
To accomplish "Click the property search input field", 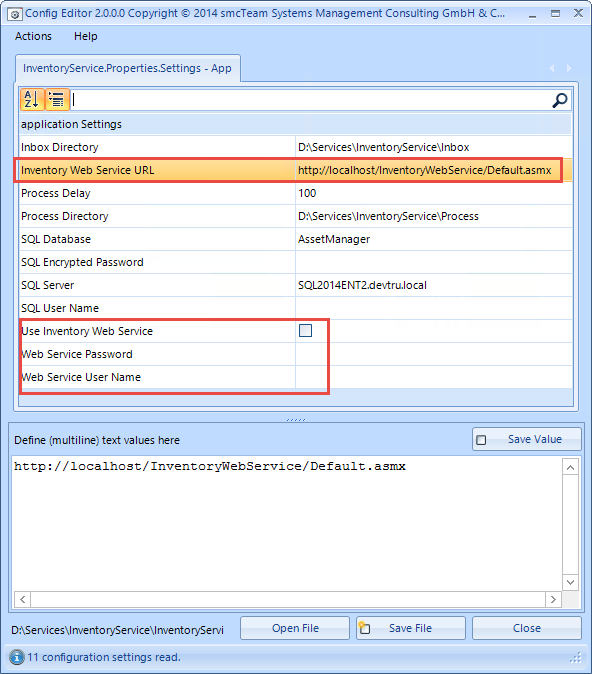I will coord(310,100).
